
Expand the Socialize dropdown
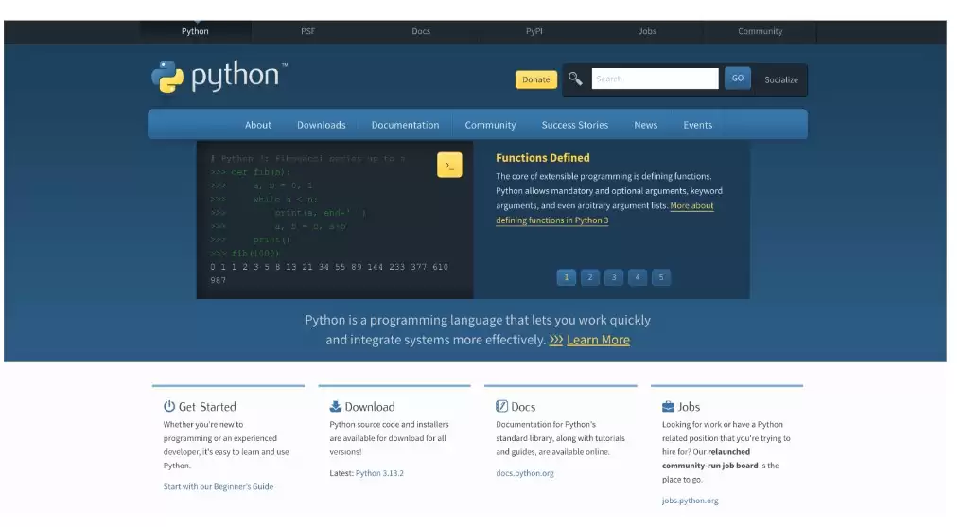tap(781, 79)
